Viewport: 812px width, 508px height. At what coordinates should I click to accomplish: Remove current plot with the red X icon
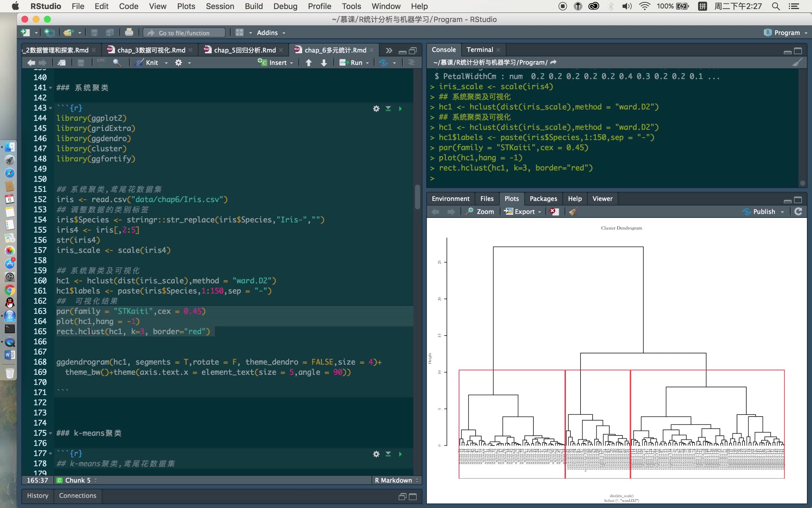point(554,211)
